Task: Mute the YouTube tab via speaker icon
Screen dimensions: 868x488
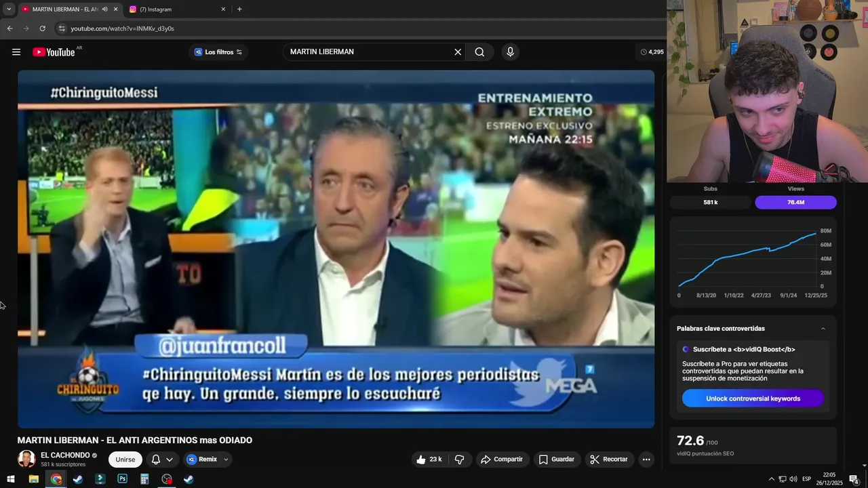Action: [x=104, y=9]
